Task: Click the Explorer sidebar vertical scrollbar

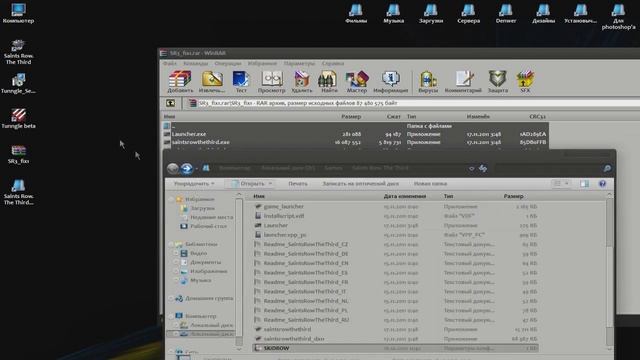Action: [x=239, y=271]
